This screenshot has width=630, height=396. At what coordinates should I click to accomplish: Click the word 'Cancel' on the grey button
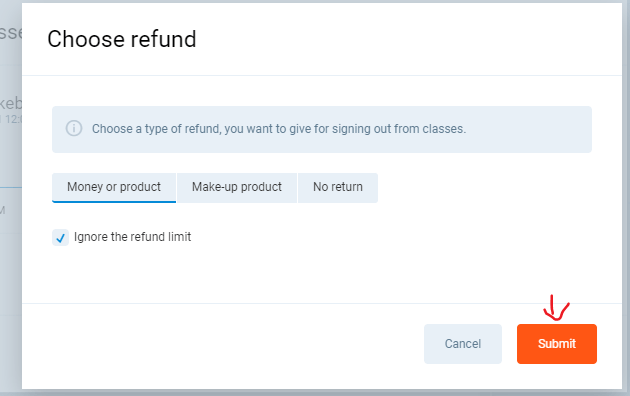[x=463, y=344]
